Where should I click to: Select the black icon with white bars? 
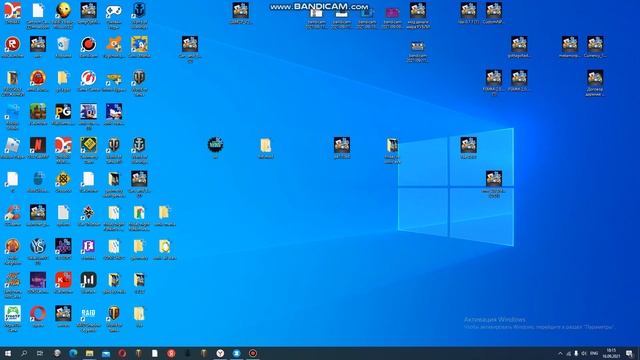pyautogui.click(x=89, y=280)
